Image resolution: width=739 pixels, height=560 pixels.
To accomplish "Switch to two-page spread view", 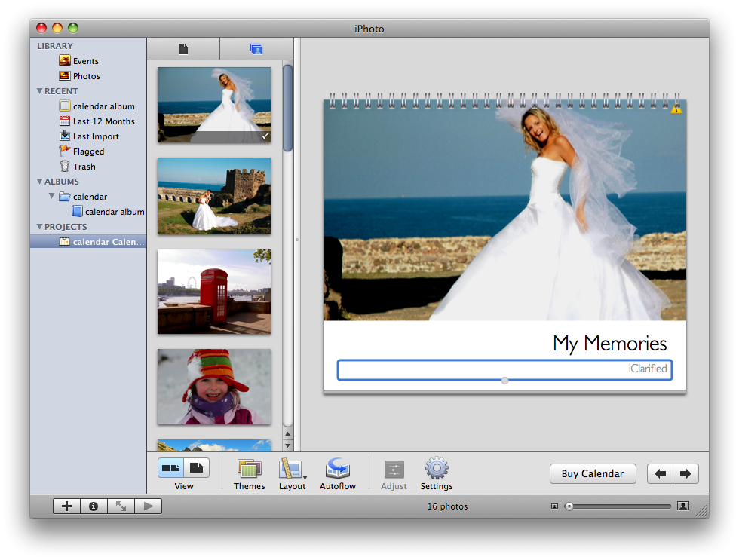I will pyautogui.click(x=171, y=468).
